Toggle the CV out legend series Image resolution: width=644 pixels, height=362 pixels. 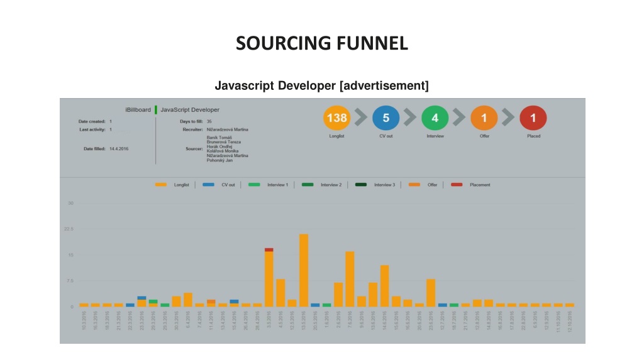coord(218,185)
